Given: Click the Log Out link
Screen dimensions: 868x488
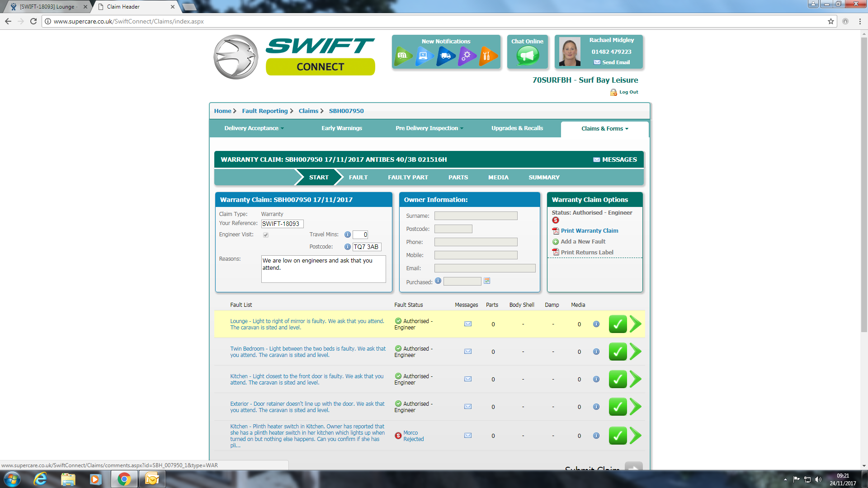Looking at the screenshot, I should pos(628,92).
